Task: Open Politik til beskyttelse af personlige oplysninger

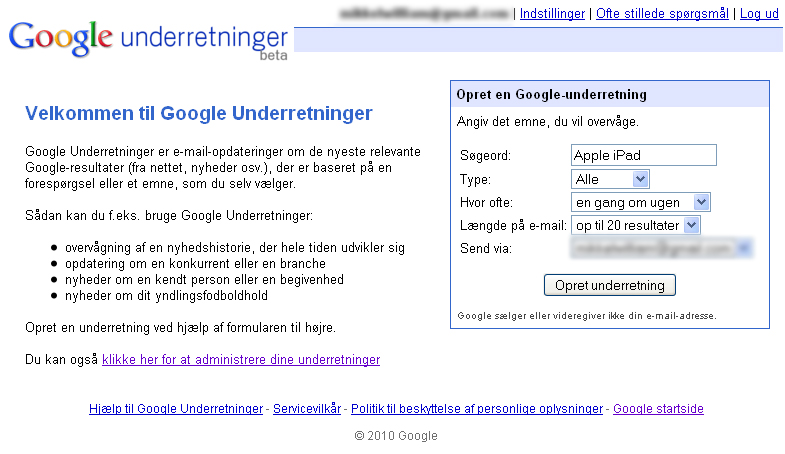Action: coord(477,409)
